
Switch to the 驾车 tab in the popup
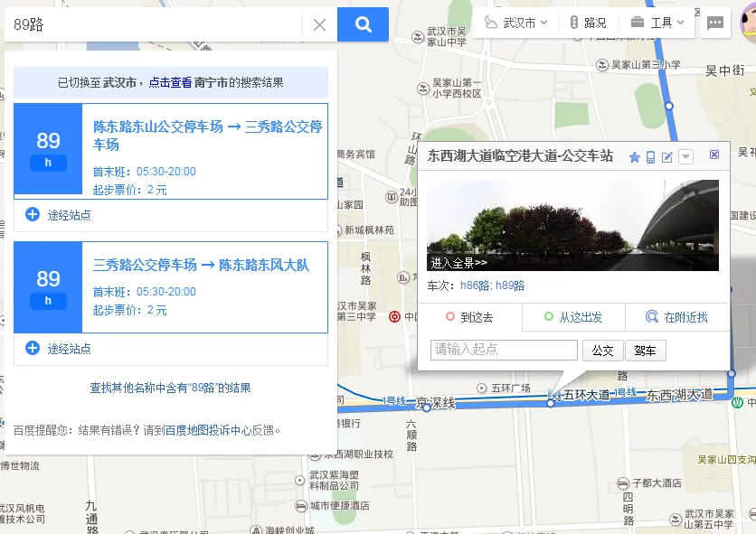pyautogui.click(x=646, y=349)
